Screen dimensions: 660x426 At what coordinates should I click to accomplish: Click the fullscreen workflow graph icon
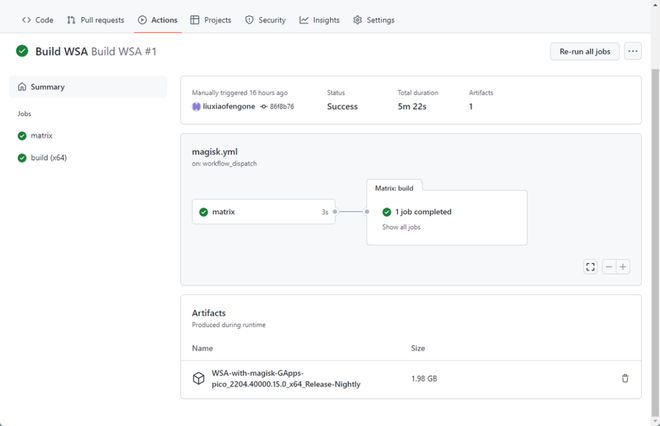590,267
